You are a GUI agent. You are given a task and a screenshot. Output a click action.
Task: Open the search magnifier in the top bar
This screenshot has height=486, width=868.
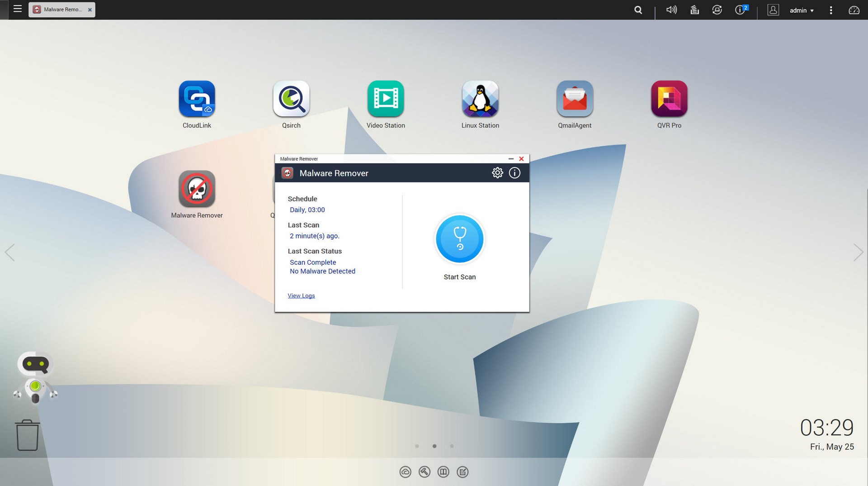coord(638,10)
